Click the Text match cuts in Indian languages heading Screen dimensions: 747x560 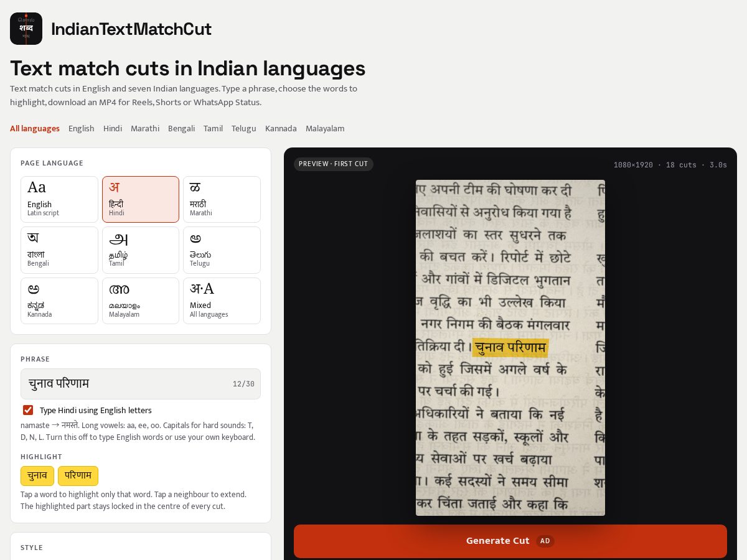pos(187,68)
